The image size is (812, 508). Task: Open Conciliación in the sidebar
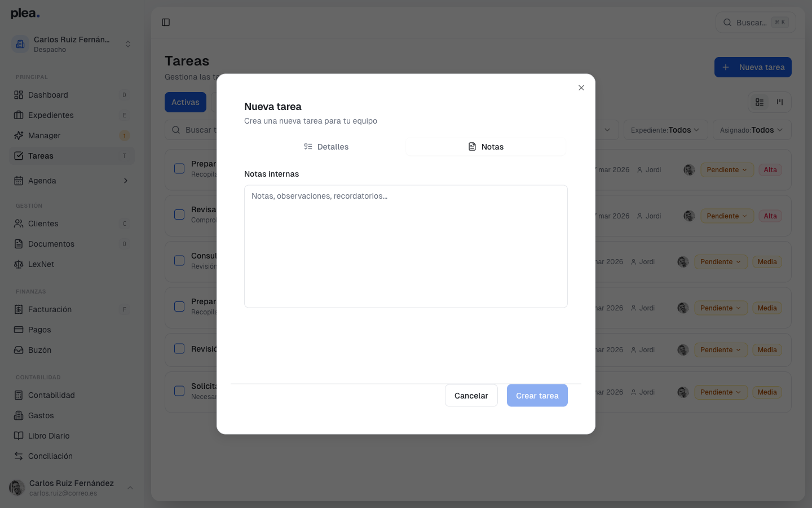click(72, 456)
